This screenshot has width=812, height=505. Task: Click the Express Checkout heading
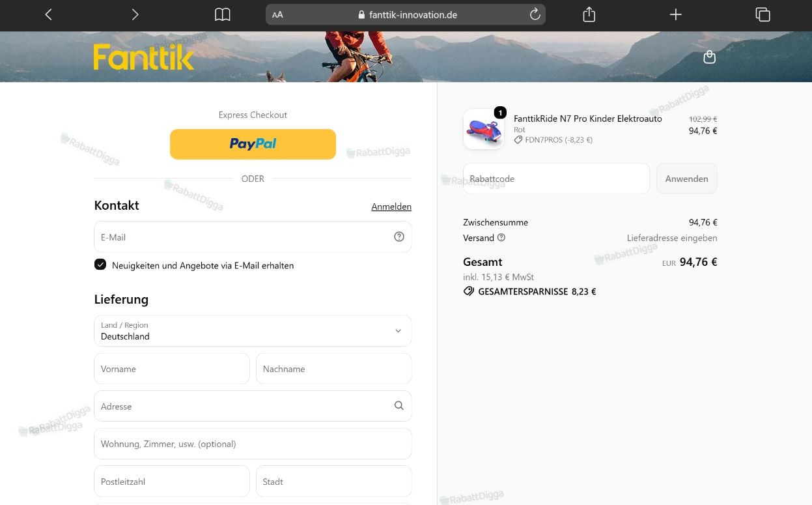253,115
